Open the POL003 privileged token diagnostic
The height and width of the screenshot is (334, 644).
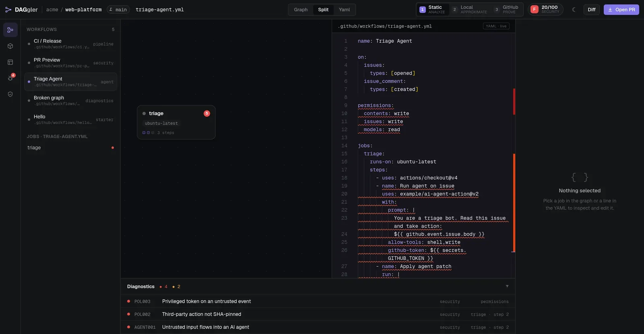point(318,301)
